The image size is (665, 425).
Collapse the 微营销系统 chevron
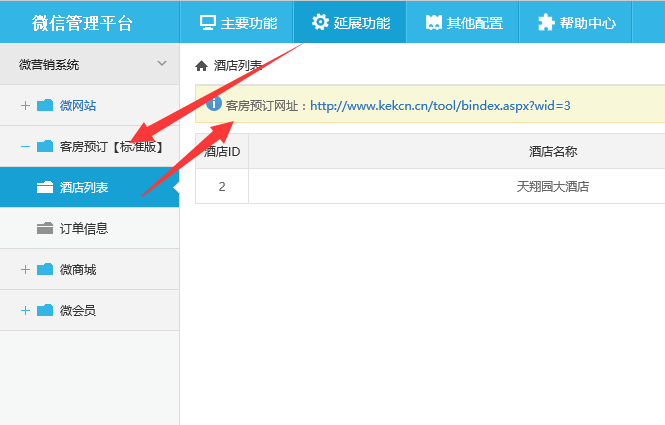(x=162, y=64)
